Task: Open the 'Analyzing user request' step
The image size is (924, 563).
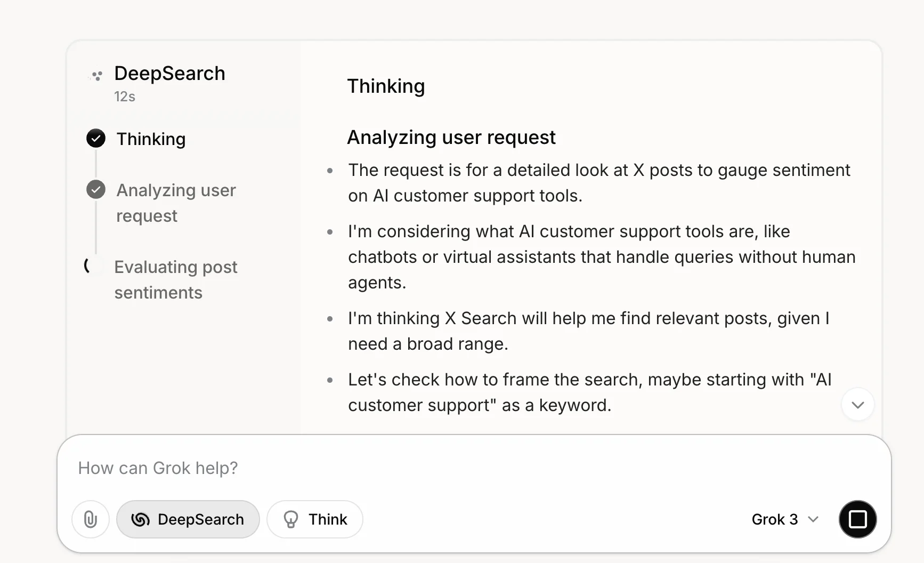Action: point(176,203)
